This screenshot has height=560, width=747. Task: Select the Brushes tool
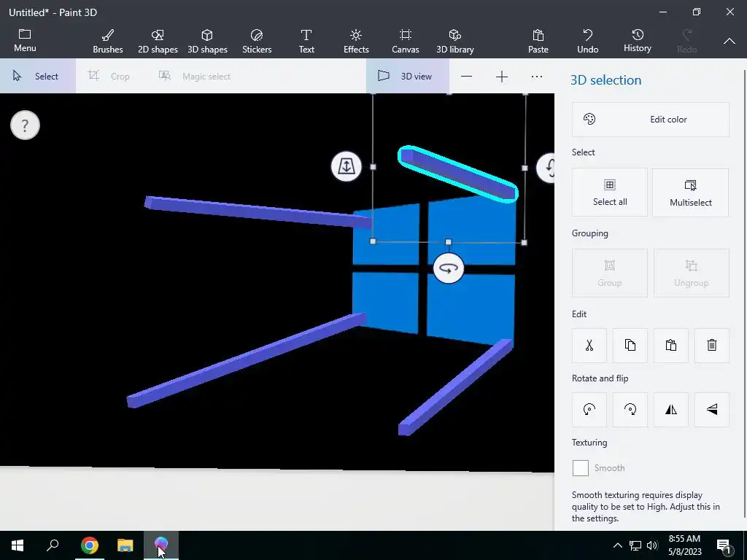click(x=108, y=42)
